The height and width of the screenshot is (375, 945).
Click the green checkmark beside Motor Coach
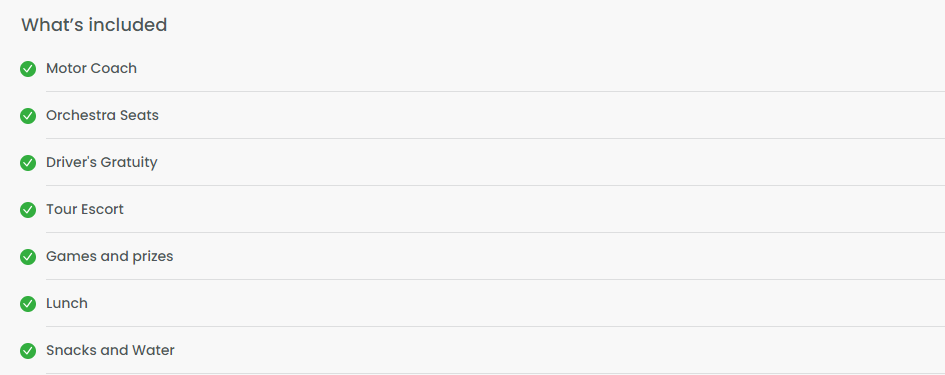click(x=28, y=69)
